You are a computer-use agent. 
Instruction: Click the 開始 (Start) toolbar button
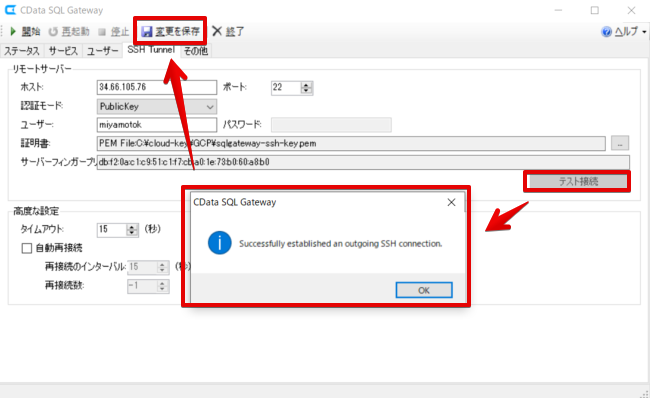click(x=25, y=32)
